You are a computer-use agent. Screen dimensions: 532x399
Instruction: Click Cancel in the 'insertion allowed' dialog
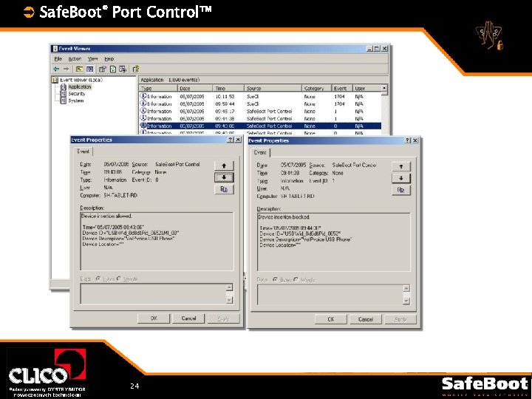(188, 318)
